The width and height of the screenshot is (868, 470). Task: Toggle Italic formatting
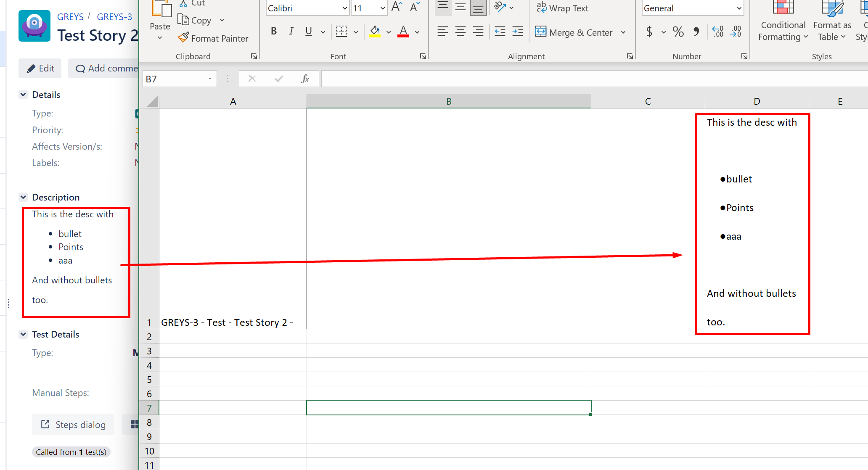291,31
